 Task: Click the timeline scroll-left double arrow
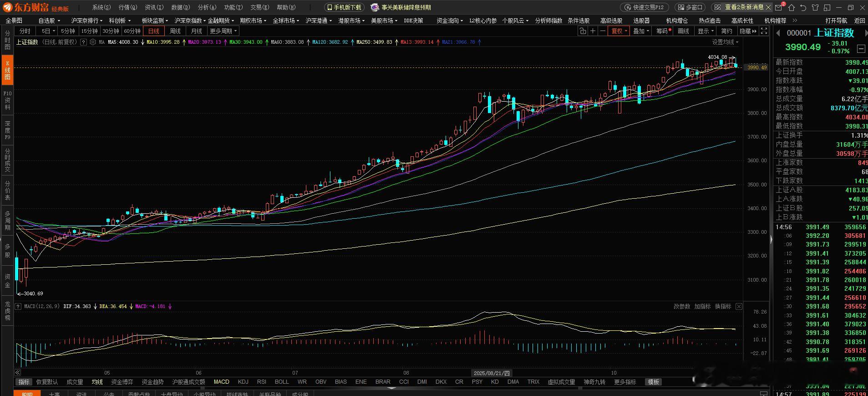pos(18,372)
